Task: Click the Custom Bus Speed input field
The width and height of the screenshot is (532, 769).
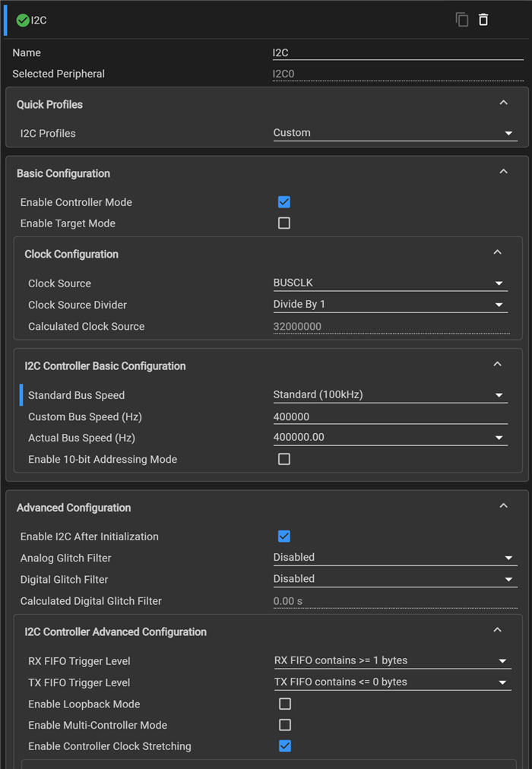Action: tap(390, 416)
